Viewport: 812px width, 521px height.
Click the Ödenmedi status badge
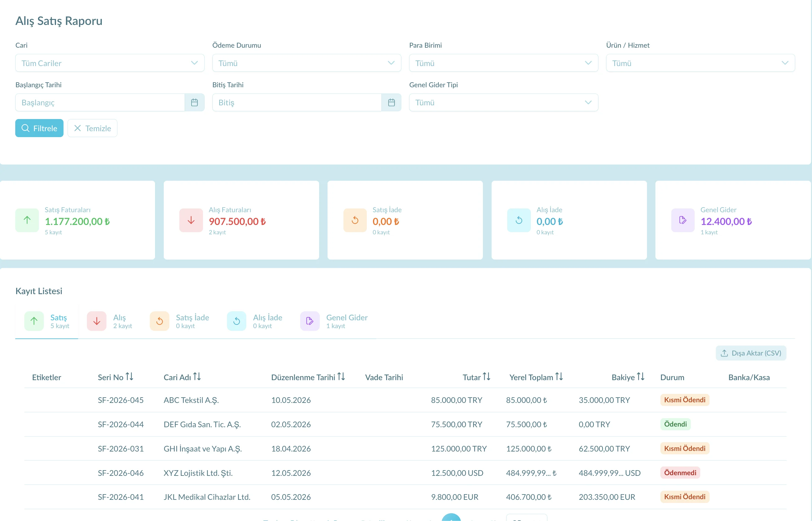coord(680,473)
